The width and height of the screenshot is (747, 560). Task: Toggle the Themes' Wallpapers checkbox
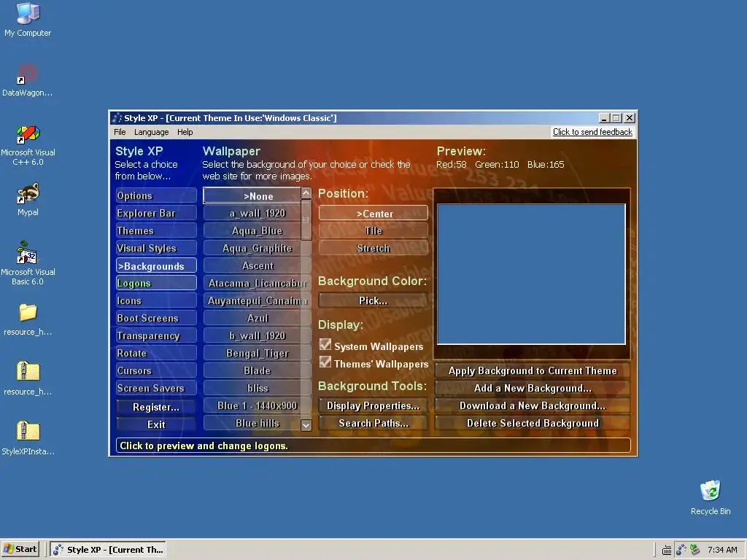325,362
